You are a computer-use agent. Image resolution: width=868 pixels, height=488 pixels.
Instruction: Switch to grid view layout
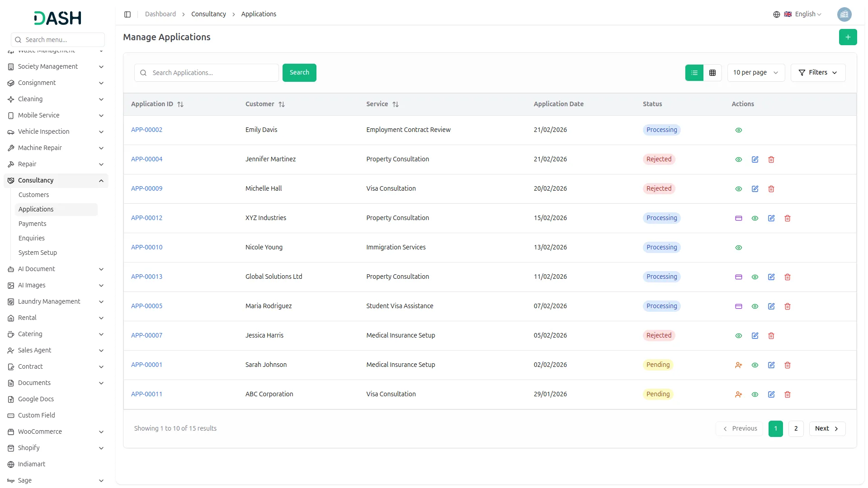point(712,73)
